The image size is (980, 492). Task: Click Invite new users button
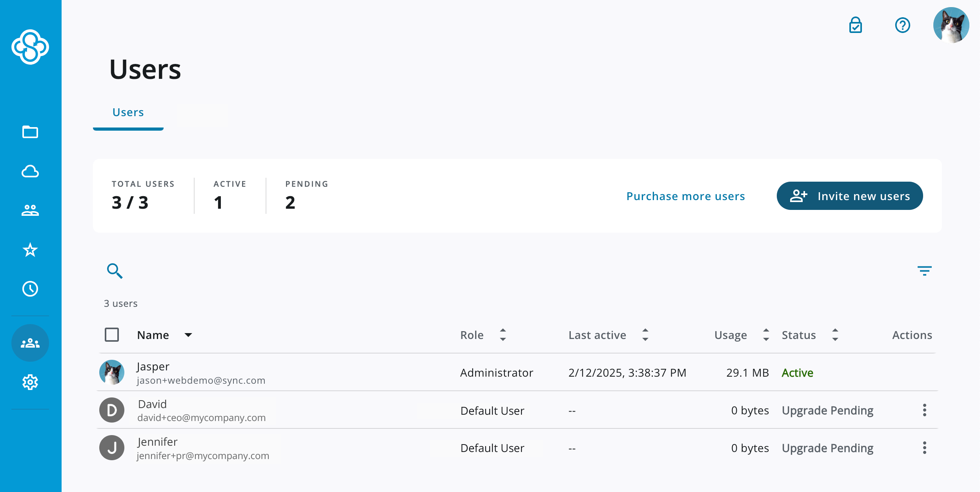coord(849,196)
